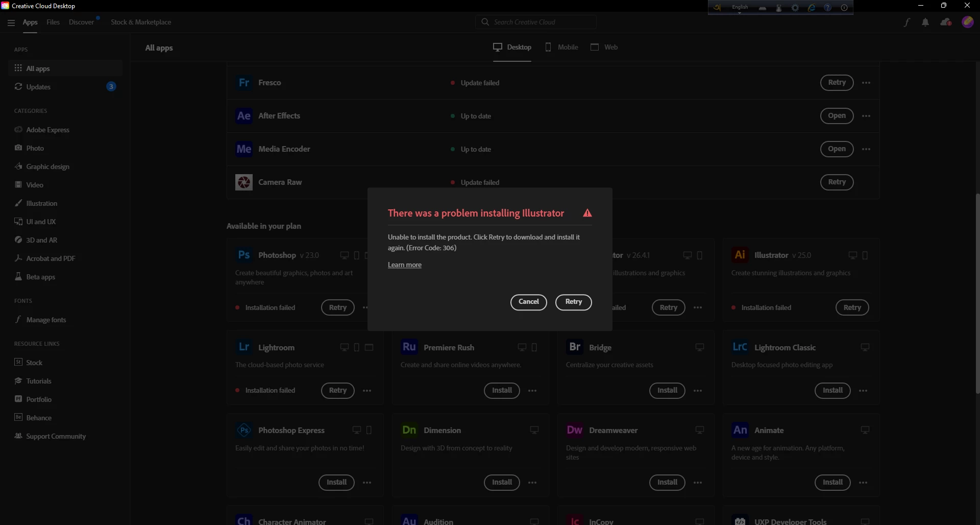Click the Camera Raw app icon
This screenshot has width=980, height=525.
point(244,182)
